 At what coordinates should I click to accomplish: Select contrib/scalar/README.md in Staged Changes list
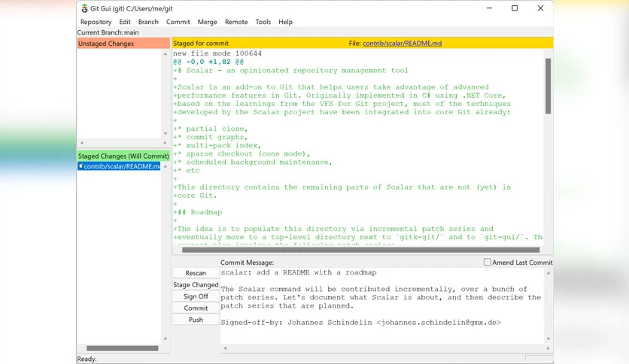119,166
